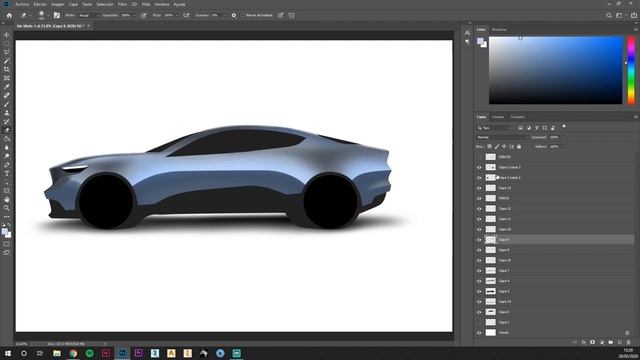The width and height of the screenshot is (640, 360).
Task: Select the Healing Brush tool
Action: click(7, 96)
